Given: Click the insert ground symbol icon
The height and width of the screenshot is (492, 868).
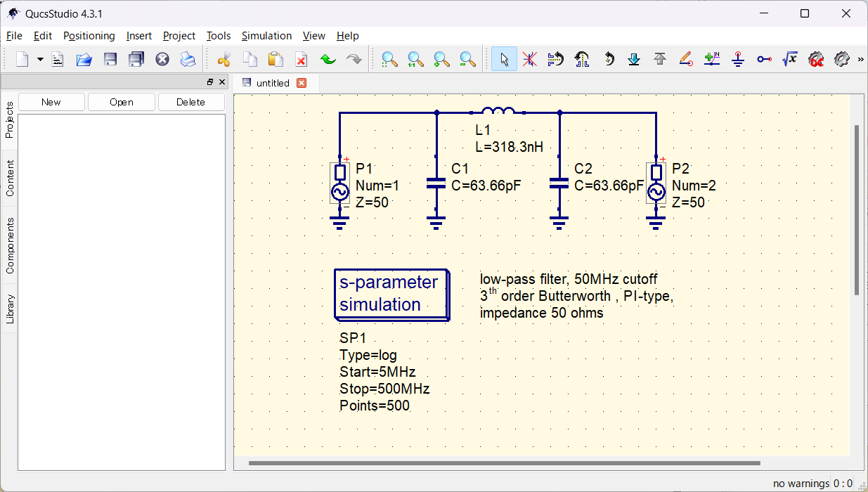Looking at the screenshot, I should pos(738,59).
